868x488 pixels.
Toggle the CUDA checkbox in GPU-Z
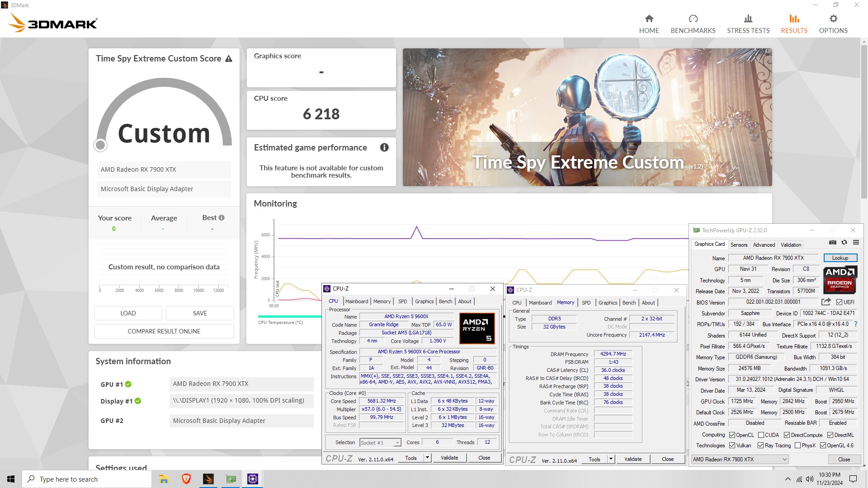pos(761,435)
